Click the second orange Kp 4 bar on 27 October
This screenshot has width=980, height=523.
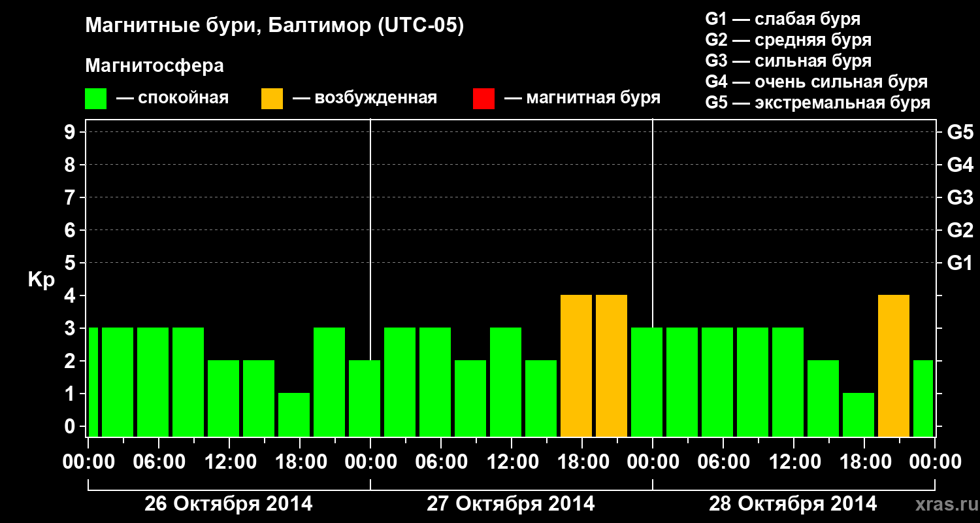[x=612, y=366]
